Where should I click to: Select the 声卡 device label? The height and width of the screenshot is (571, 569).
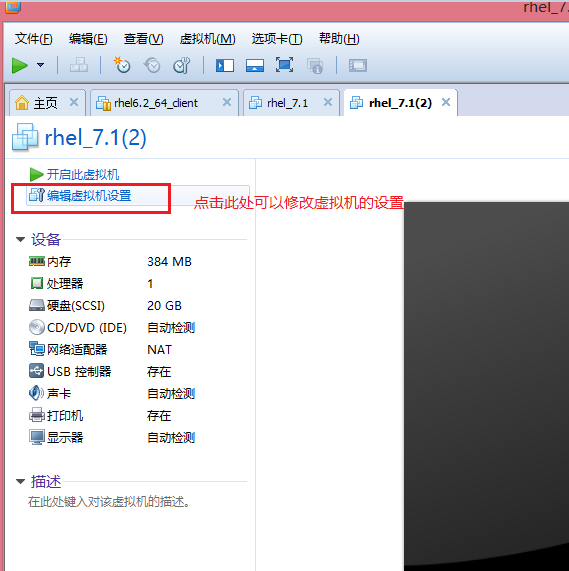[x=59, y=393]
